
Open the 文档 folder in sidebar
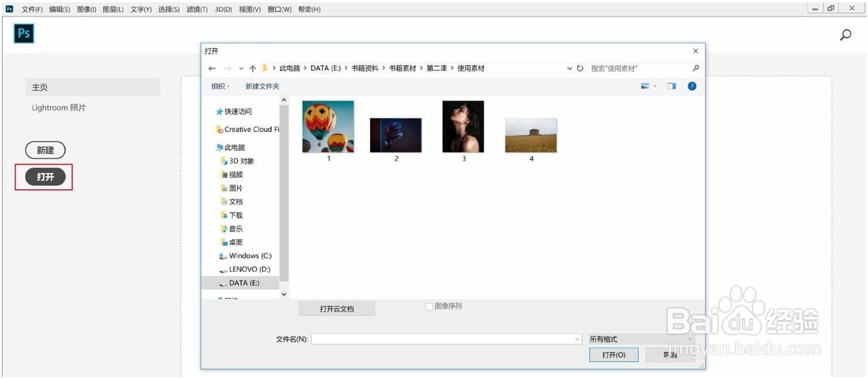coord(232,202)
